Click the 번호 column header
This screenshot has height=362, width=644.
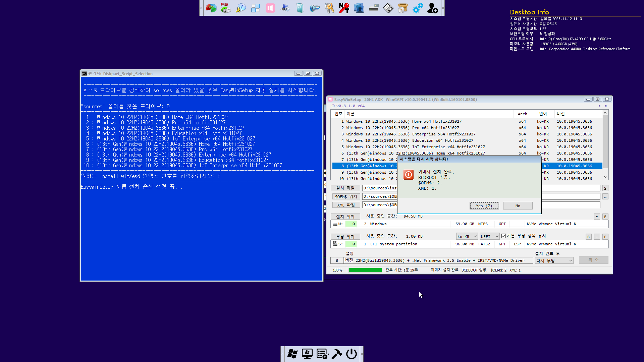pos(338,114)
